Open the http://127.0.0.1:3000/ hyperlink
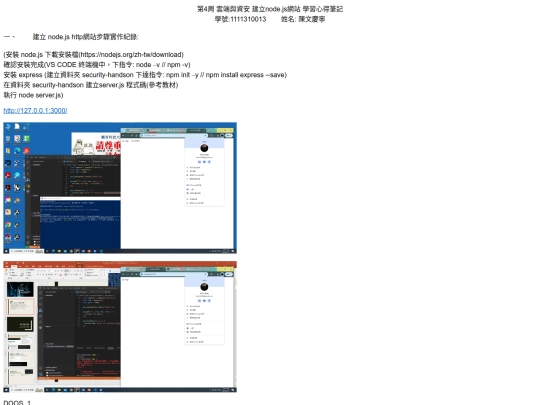540x405 pixels. coord(35,111)
